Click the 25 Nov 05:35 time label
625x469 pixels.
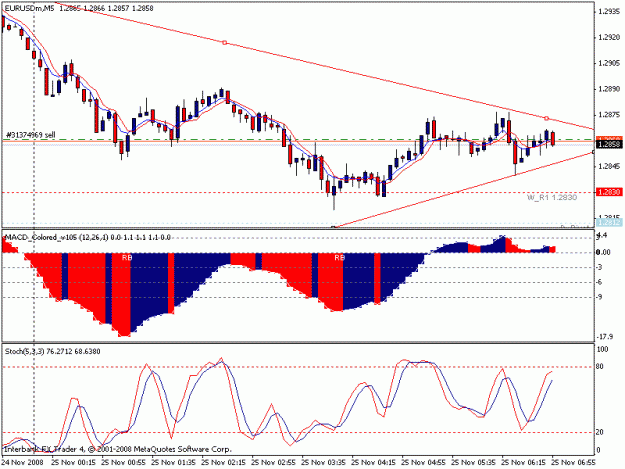[474, 463]
